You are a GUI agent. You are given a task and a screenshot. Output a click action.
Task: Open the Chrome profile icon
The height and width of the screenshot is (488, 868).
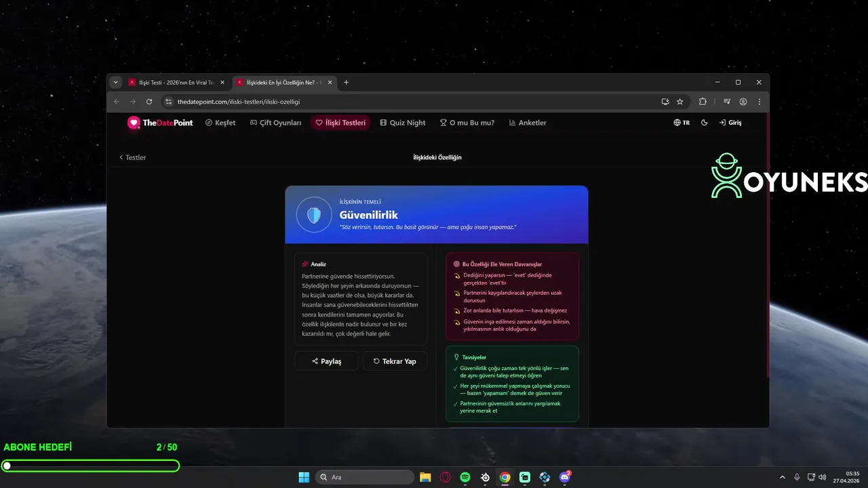pos(743,102)
